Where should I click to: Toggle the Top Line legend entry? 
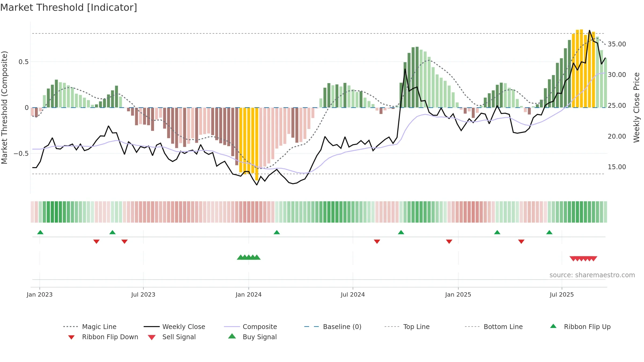click(x=407, y=327)
